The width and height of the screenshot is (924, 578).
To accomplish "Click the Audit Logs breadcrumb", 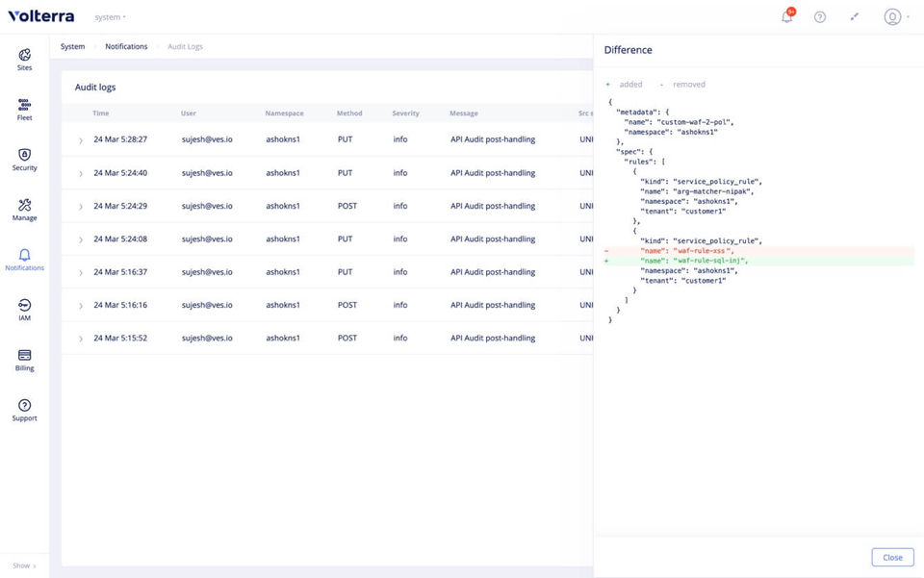I will click(x=185, y=46).
